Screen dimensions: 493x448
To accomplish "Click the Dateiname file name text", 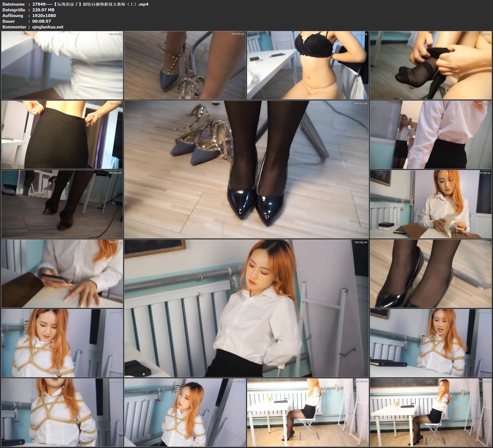I will coord(90,4).
